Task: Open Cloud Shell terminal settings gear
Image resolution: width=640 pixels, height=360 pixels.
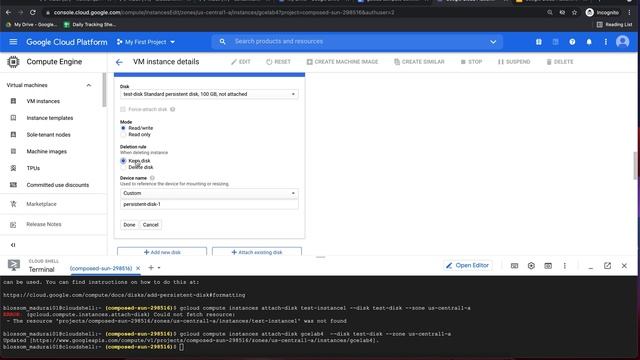Action: point(531,266)
